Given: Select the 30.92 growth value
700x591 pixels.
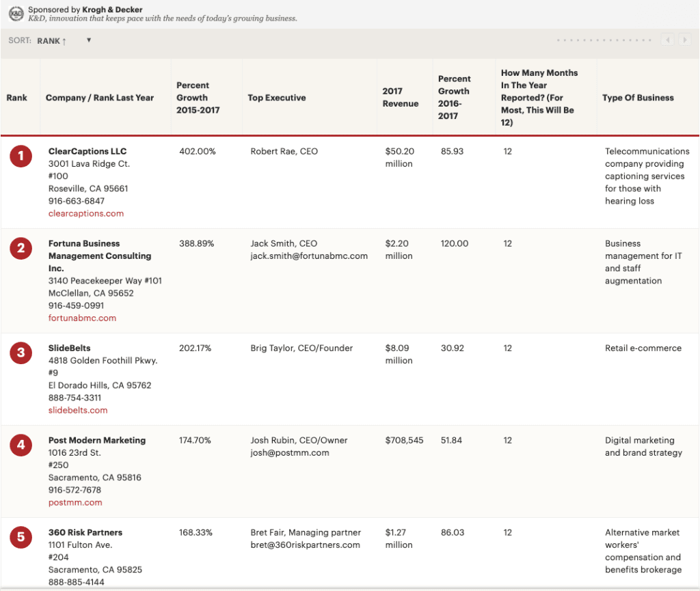Looking at the screenshot, I should pyautogui.click(x=453, y=348).
